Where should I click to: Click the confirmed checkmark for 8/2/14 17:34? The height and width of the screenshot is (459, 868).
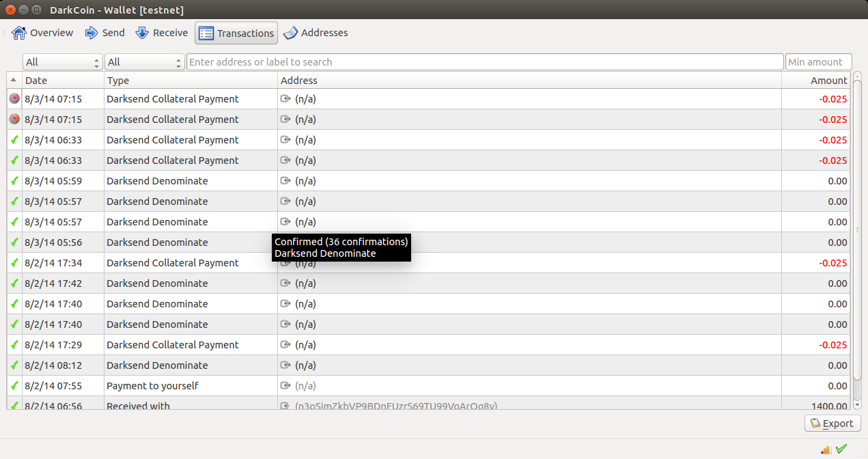tap(14, 263)
